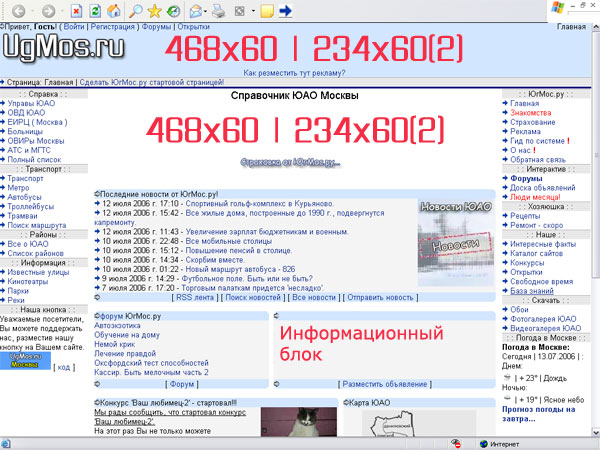This screenshot has height=450, width=600.
Task: Open Доска объявлений link
Action: point(542,188)
